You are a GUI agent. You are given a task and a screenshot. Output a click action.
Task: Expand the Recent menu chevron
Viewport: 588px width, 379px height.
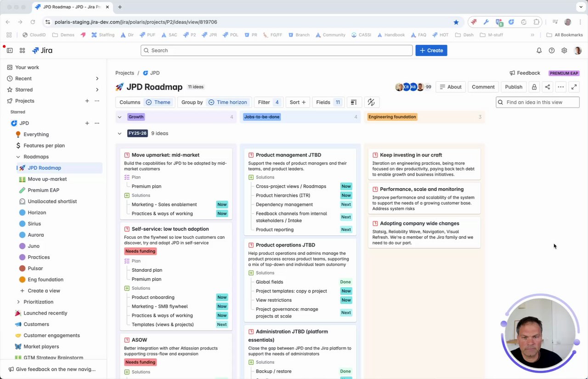(x=97, y=79)
